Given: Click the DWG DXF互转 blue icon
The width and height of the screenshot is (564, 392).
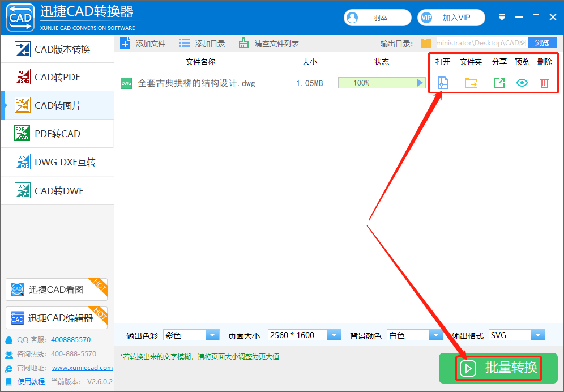Looking at the screenshot, I should [x=22, y=161].
